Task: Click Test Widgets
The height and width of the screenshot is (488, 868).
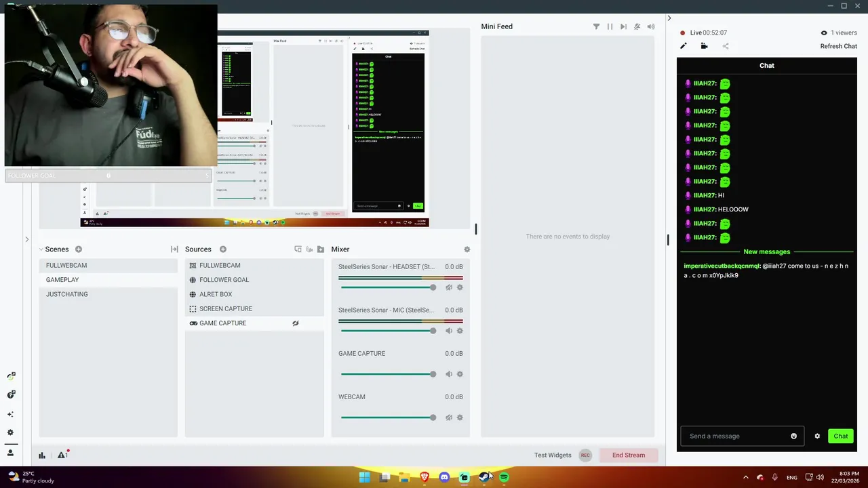Action: (553, 455)
